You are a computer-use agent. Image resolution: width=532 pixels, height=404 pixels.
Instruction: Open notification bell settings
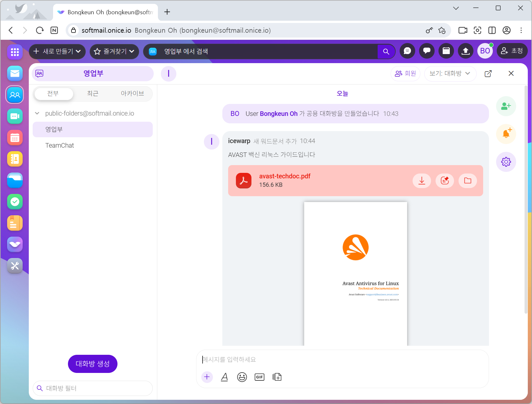(506, 134)
